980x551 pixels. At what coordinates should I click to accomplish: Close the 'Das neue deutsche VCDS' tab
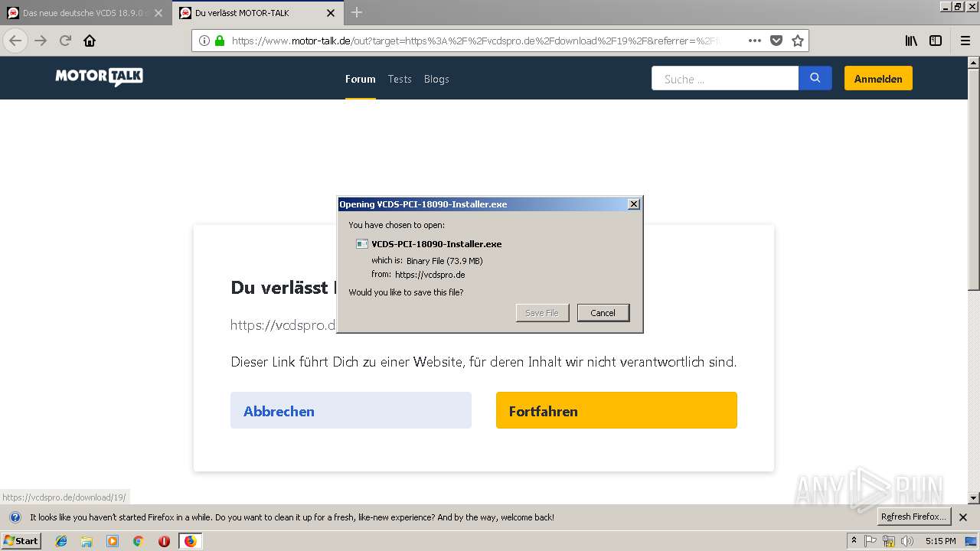click(x=158, y=13)
